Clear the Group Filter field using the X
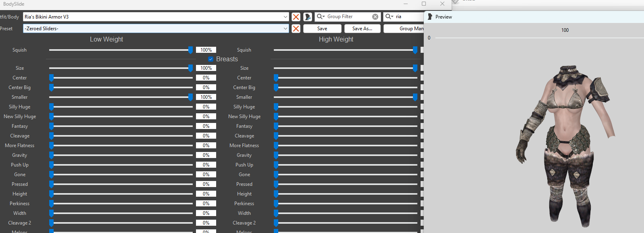This screenshot has height=233, width=644. coord(375,17)
